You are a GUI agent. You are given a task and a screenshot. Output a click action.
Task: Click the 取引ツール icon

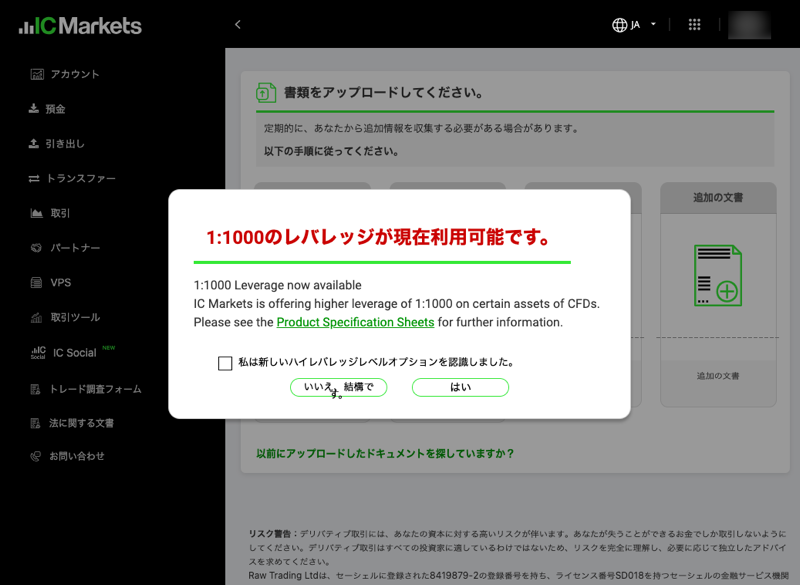[x=36, y=318]
